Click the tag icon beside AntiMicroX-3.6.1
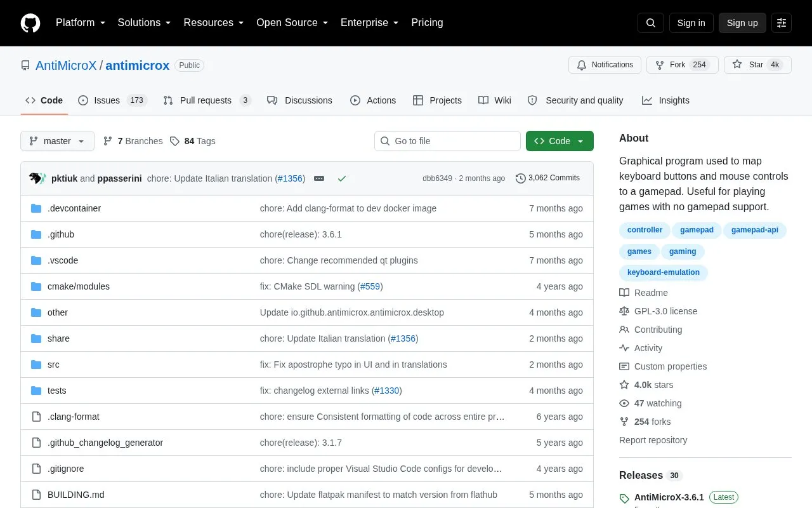 [x=624, y=498]
